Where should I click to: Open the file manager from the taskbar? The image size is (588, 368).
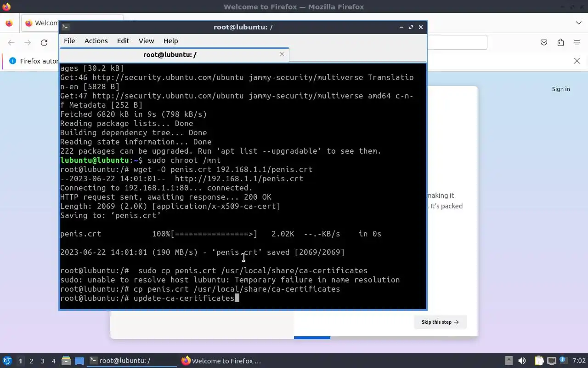tap(66, 361)
